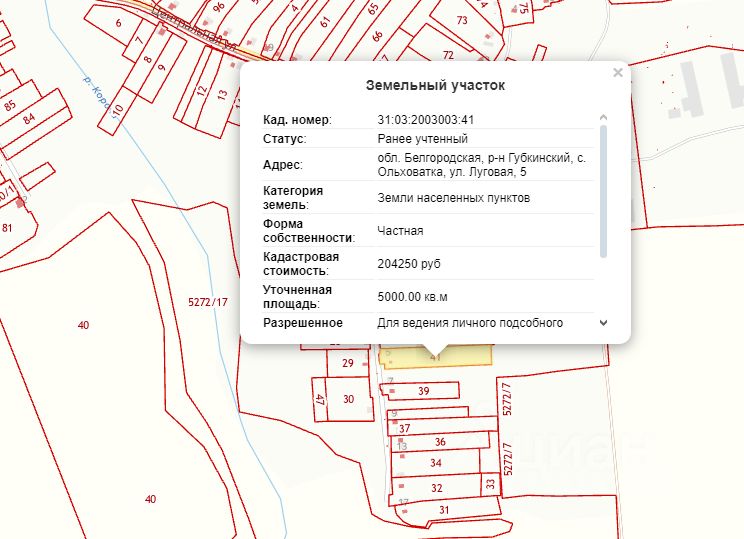
Task: Select parcel 47 on the map
Action: click(x=320, y=399)
